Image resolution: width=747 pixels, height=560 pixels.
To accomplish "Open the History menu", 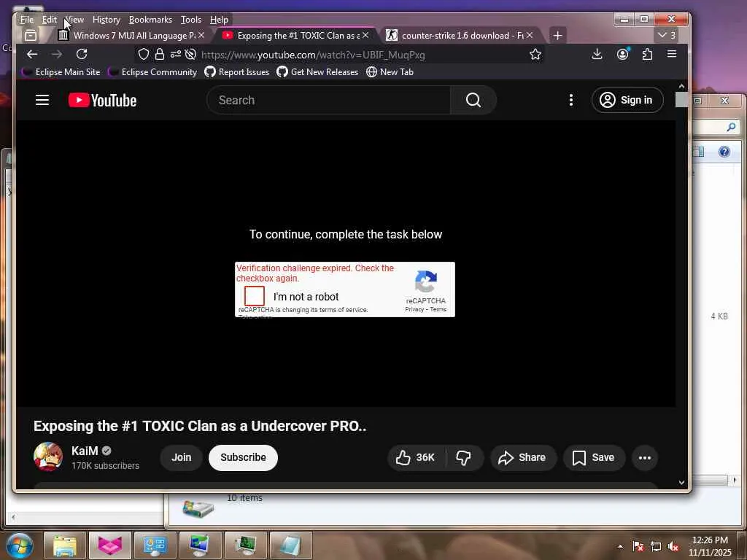I will (x=107, y=20).
